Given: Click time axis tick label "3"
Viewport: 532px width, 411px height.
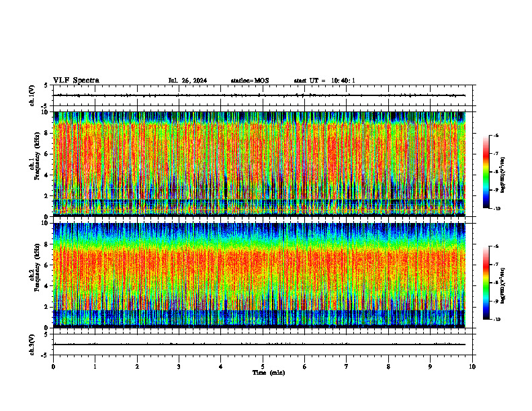Looking at the screenshot, I should tap(179, 367).
